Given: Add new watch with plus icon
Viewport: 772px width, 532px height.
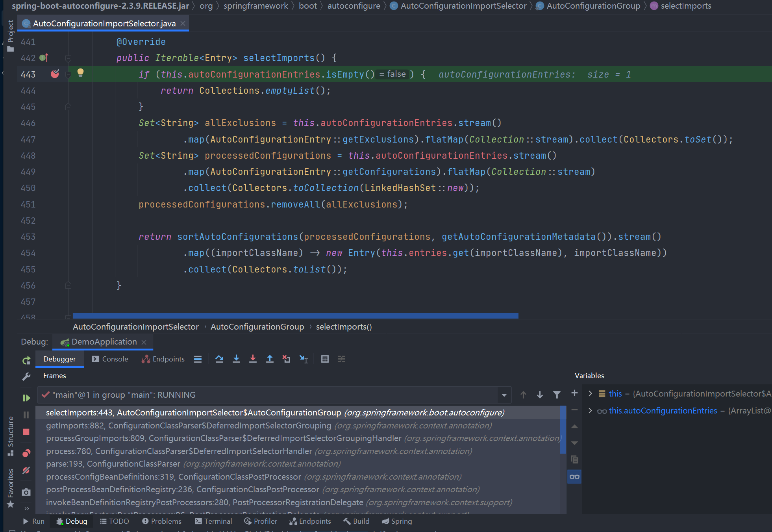Looking at the screenshot, I should click(x=574, y=393).
